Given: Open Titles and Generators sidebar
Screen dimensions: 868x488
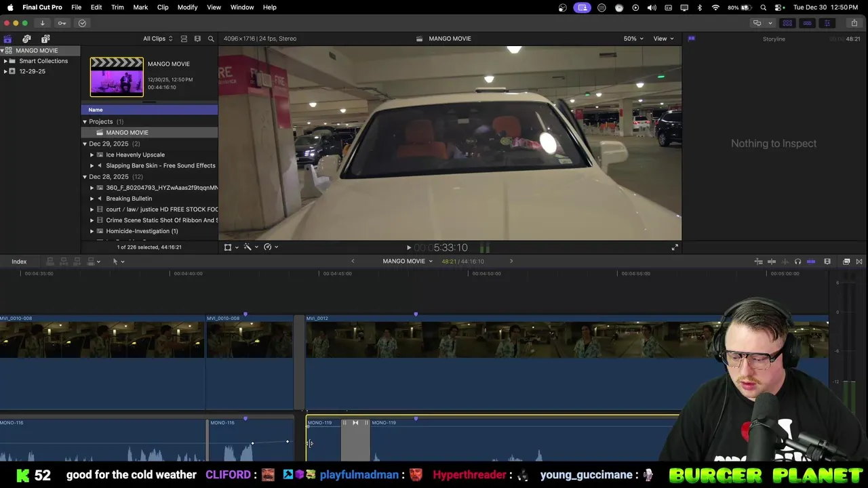Looking at the screenshot, I should [x=45, y=39].
